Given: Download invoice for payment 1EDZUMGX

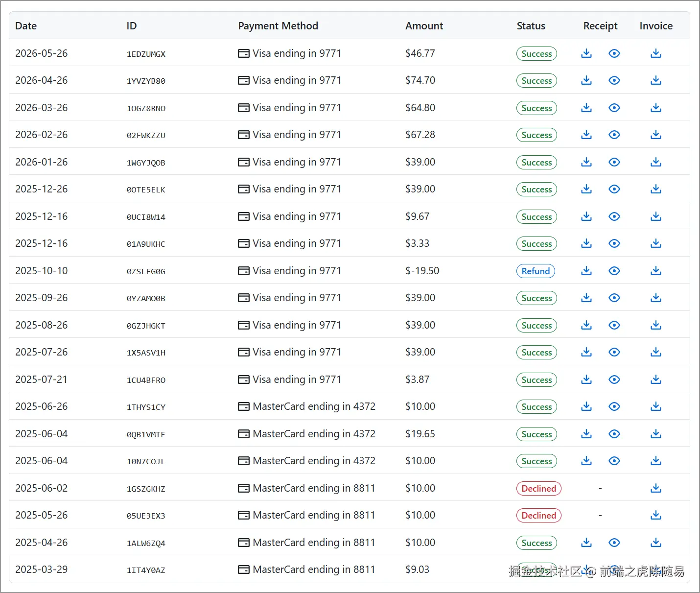Looking at the screenshot, I should click(656, 53).
